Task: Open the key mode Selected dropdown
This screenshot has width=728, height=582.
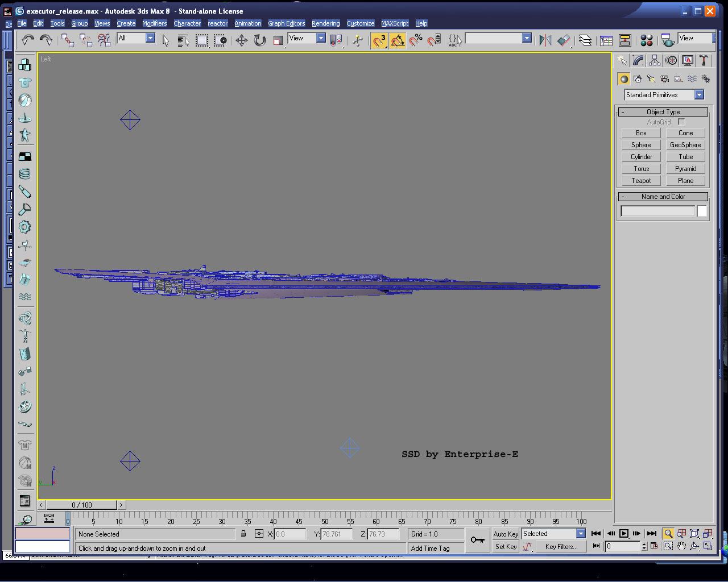Action: pyautogui.click(x=553, y=534)
